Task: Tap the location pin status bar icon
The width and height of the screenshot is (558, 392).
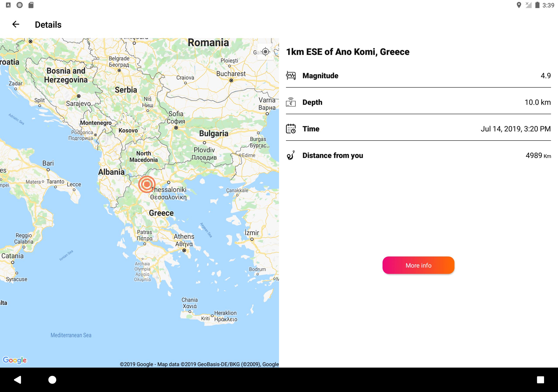Action: (x=519, y=5)
